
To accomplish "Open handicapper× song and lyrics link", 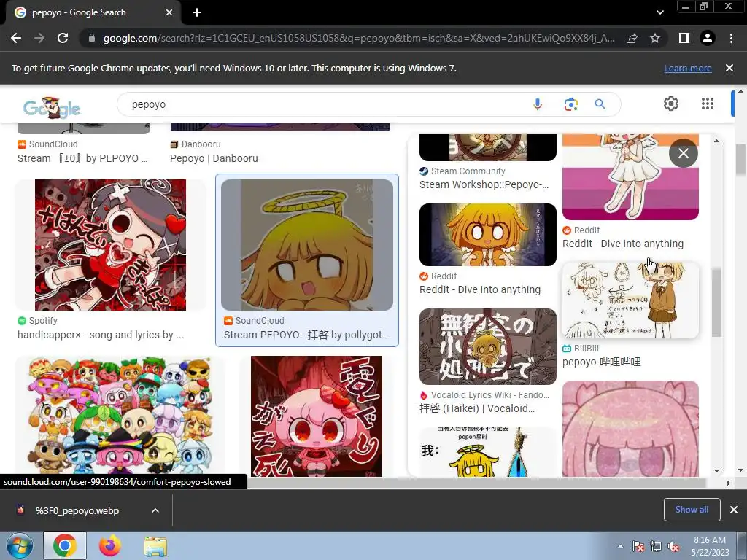I will pyautogui.click(x=101, y=335).
